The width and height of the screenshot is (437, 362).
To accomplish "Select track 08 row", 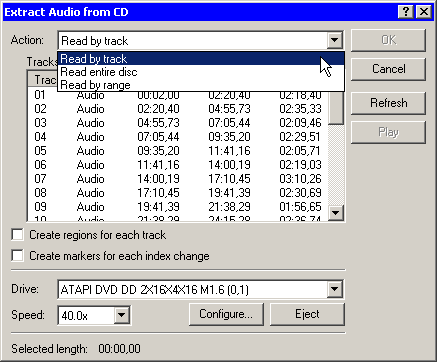I will click(x=178, y=193).
